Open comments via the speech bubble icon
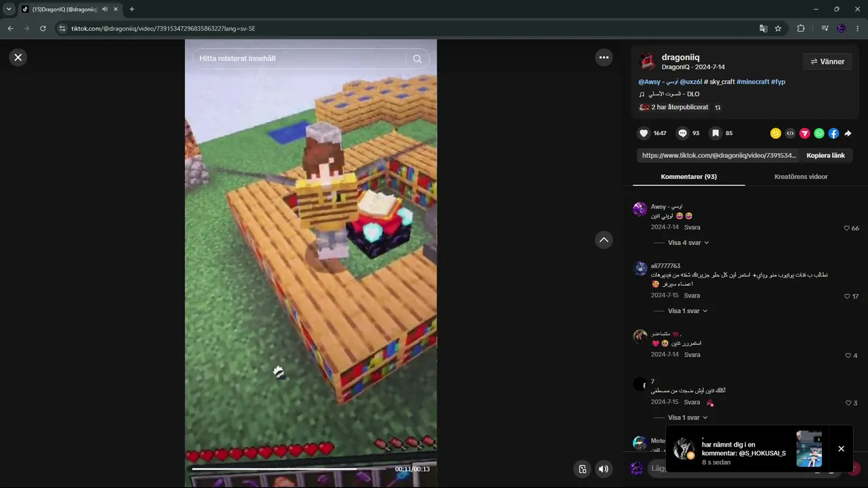The width and height of the screenshot is (868, 488). (x=683, y=134)
